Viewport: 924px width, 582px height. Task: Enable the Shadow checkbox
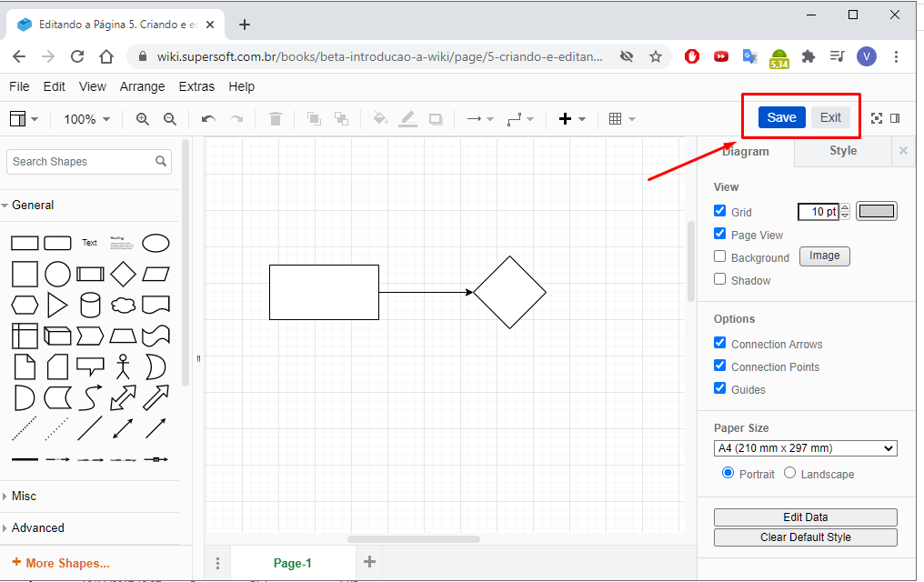coord(720,279)
